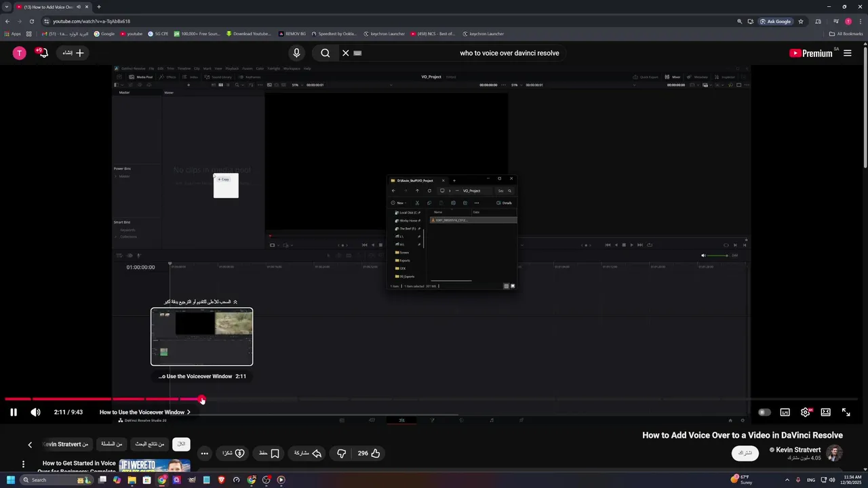This screenshot has height=488, width=868.
Task: Show hidden system tray icons
Action: point(789,480)
